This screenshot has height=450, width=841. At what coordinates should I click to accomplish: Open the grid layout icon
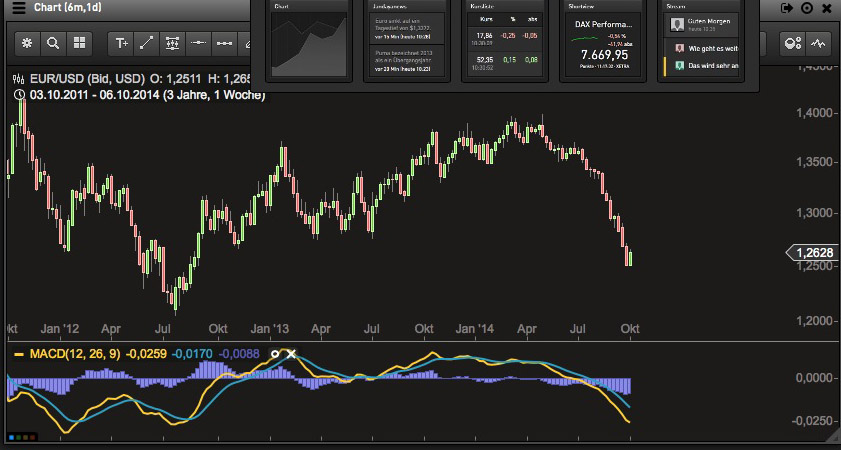point(79,44)
